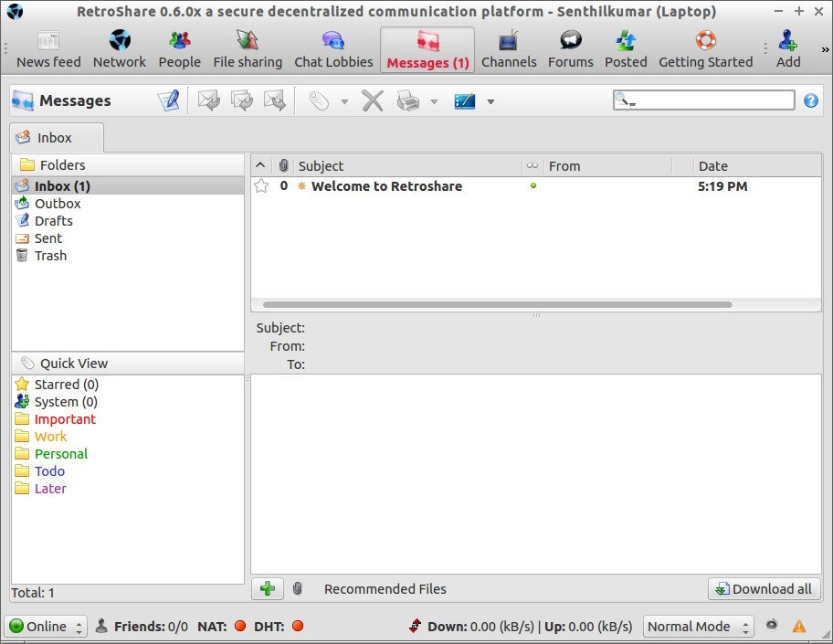This screenshot has height=644, width=833.
Task: Compose a new message
Action: [169, 100]
